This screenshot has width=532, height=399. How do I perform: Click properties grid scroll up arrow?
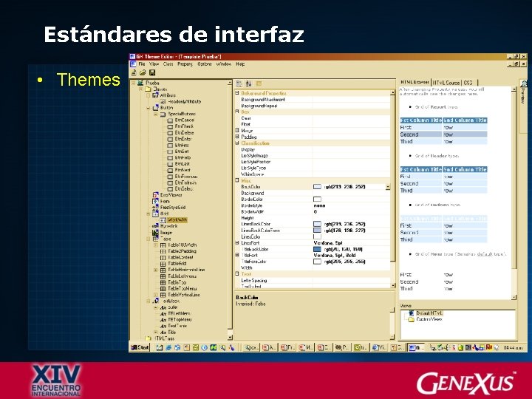click(393, 92)
